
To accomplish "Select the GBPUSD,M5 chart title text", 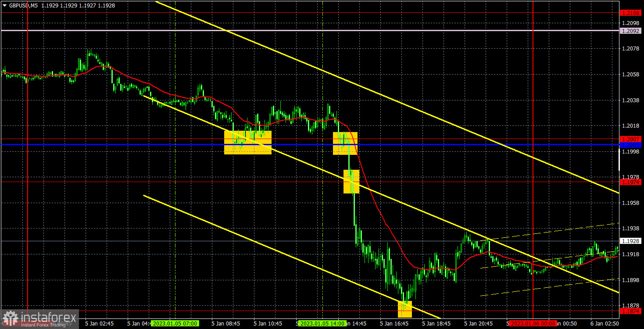I will pos(23,6).
